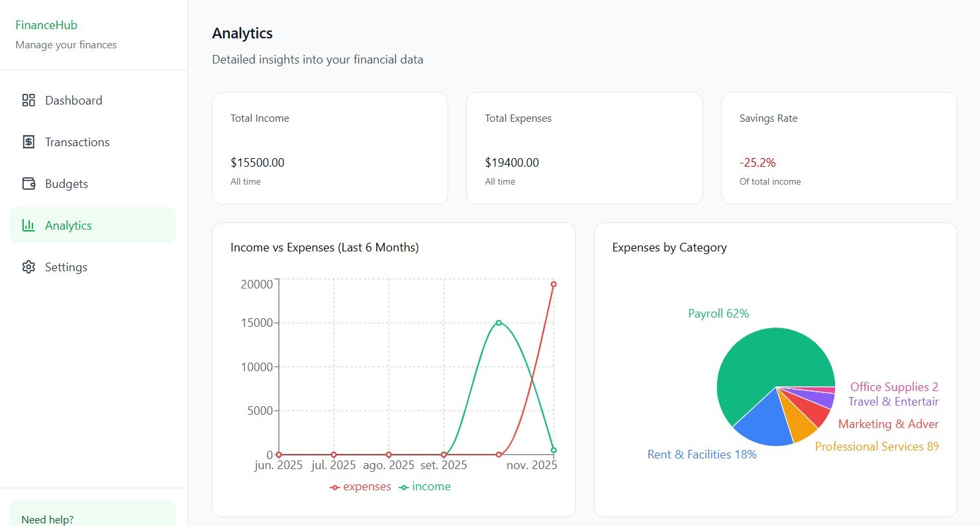980x526 pixels.
Task: Click the Payroll 62% label
Action: click(718, 314)
